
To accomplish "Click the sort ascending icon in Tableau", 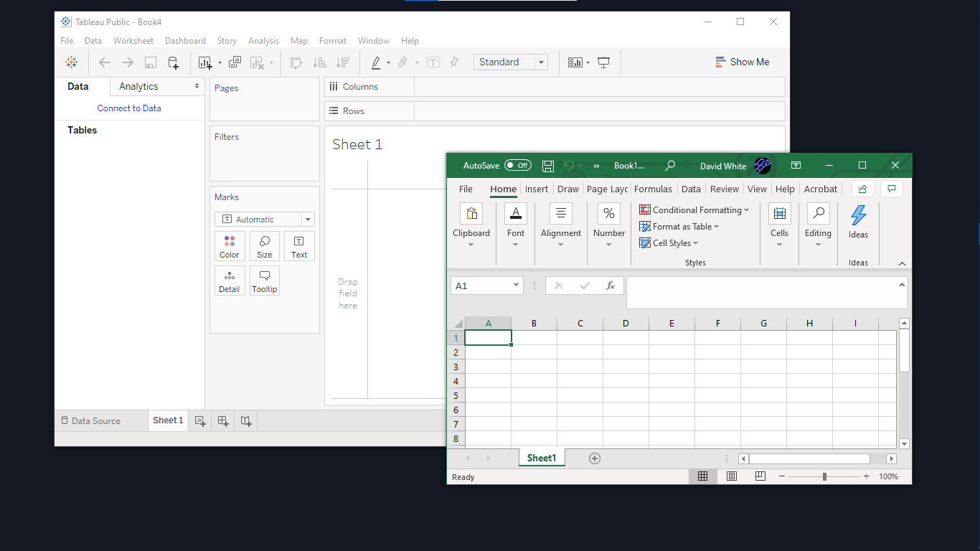I will (x=319, y=62).
